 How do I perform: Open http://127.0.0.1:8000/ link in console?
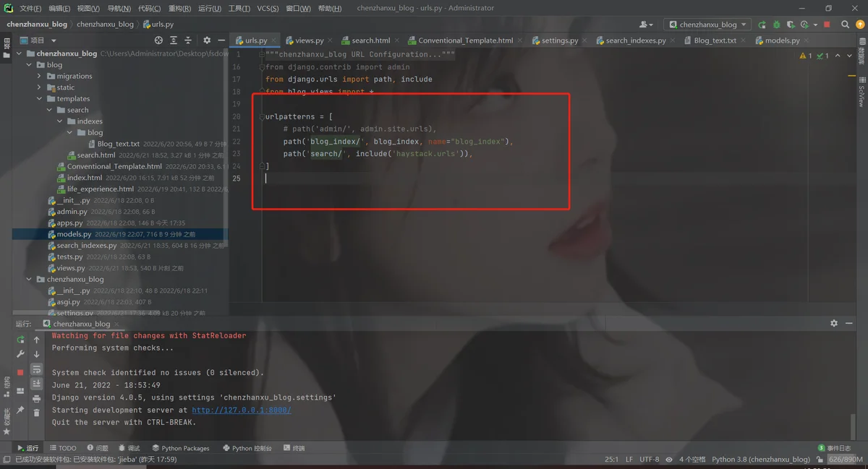241,410
